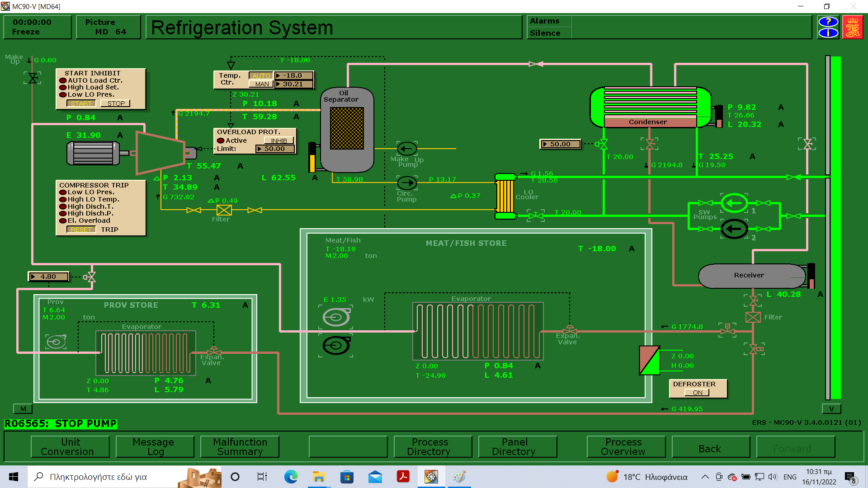Select SW Pump number 1
Screen dimensions: 868x488
coord(734,203)
